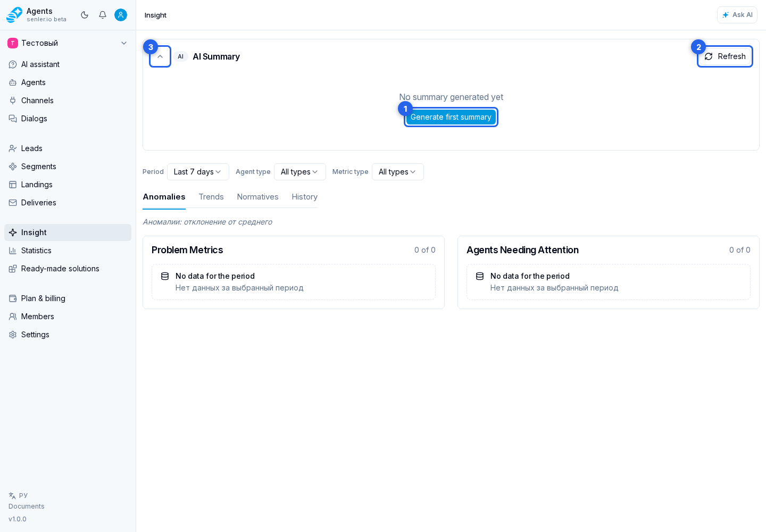
Task: Click the Statistics chart icon
Action: point(13,251)
